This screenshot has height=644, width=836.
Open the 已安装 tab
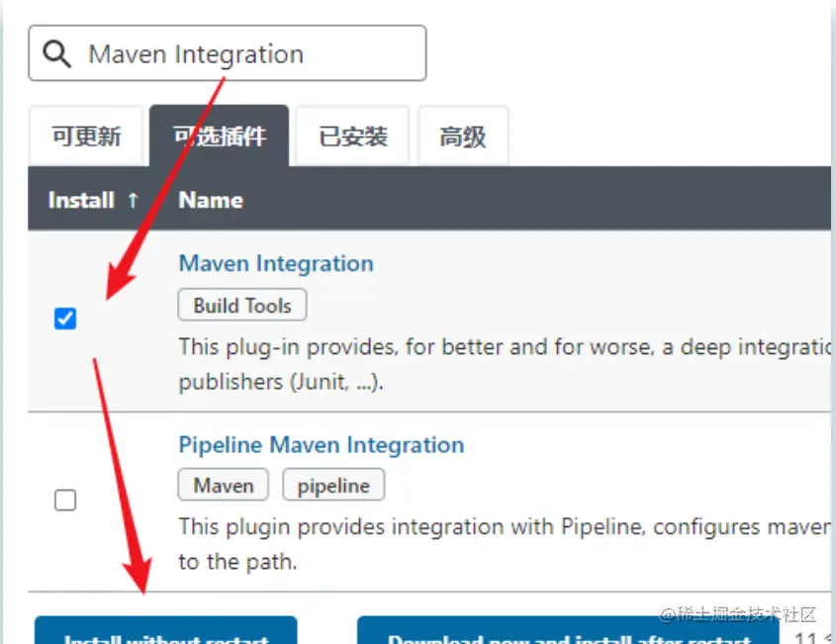(352, 137)
